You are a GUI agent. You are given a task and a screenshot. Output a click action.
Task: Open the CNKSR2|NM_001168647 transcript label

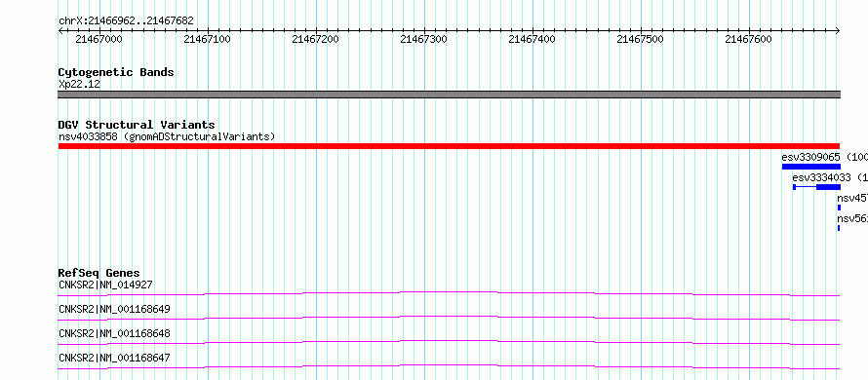[114, 359]
